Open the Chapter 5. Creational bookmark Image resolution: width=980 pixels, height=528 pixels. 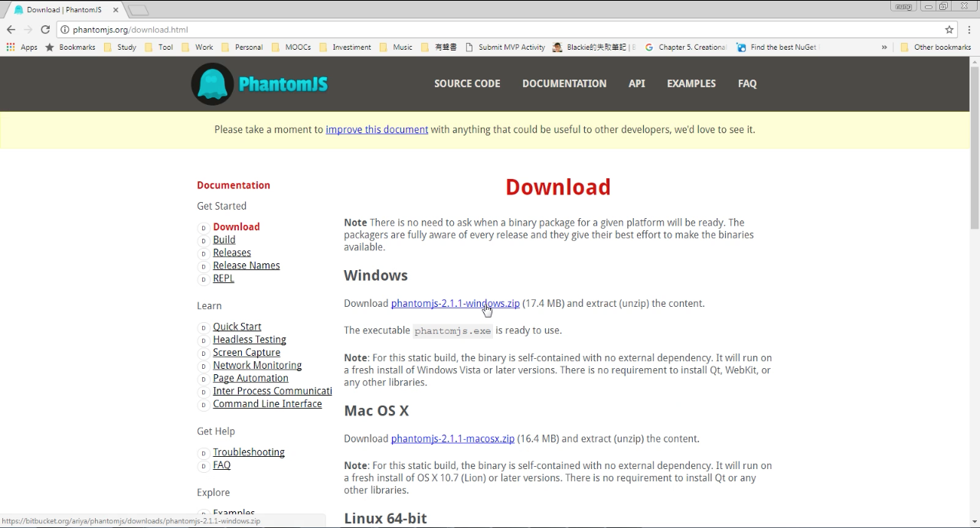coord(686,47)
